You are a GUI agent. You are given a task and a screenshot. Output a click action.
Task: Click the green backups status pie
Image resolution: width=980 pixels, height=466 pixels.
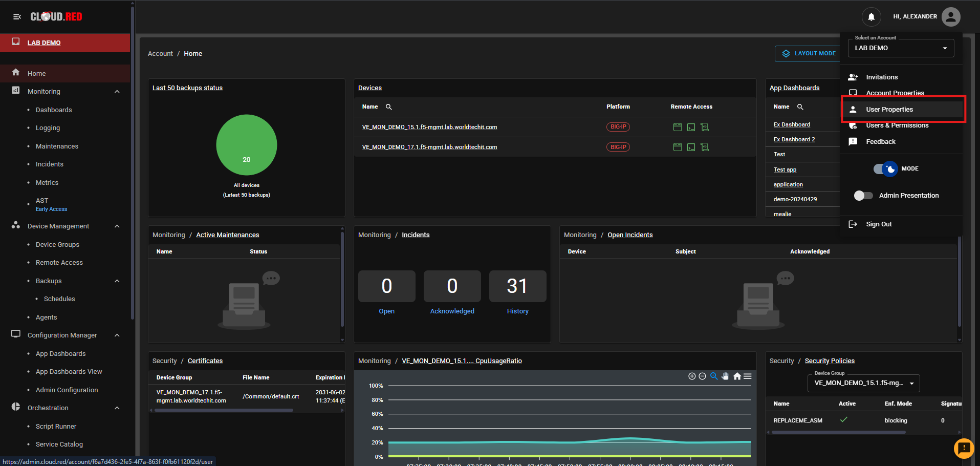click(x=247, y=145)
